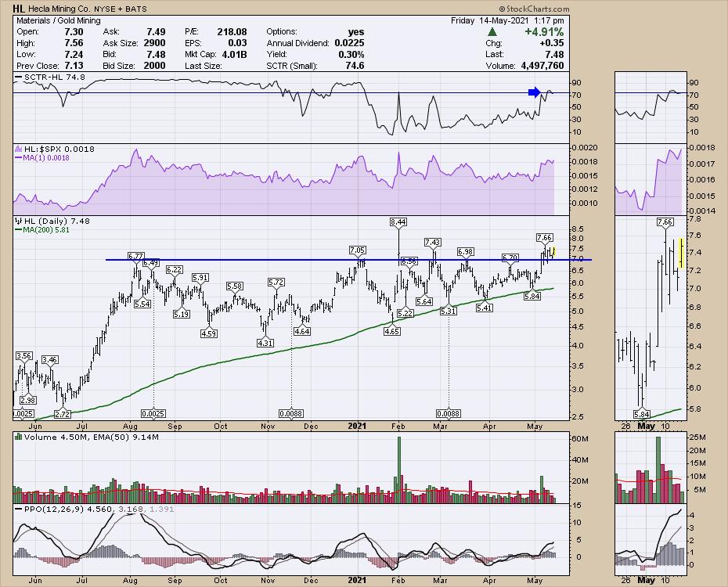Viewport: 728px width, 587px height.
Task: Click the Options yes value in header
Action: click(358, 31)
